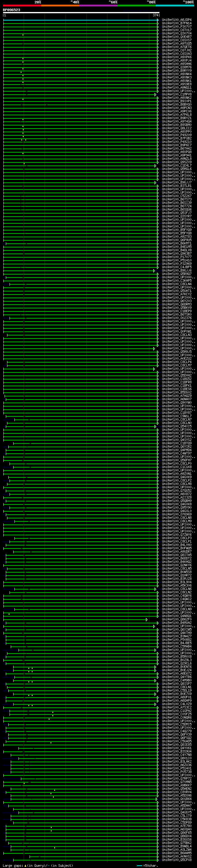The width and height of the screenshot is (197, 868).
Task: Select the UniRef100_B5FYQ9 label
Action: (x=177, y=230)
